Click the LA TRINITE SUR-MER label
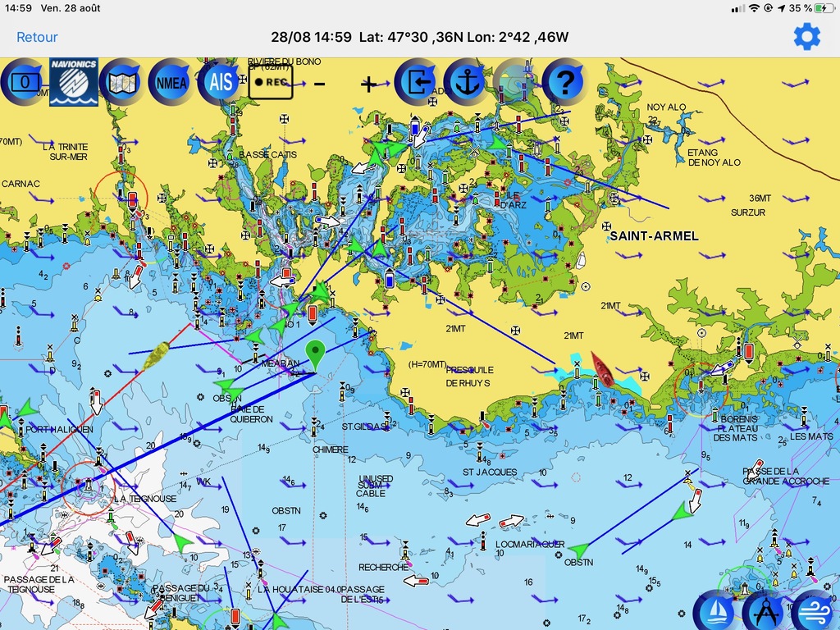 click(x=66, y=152)
